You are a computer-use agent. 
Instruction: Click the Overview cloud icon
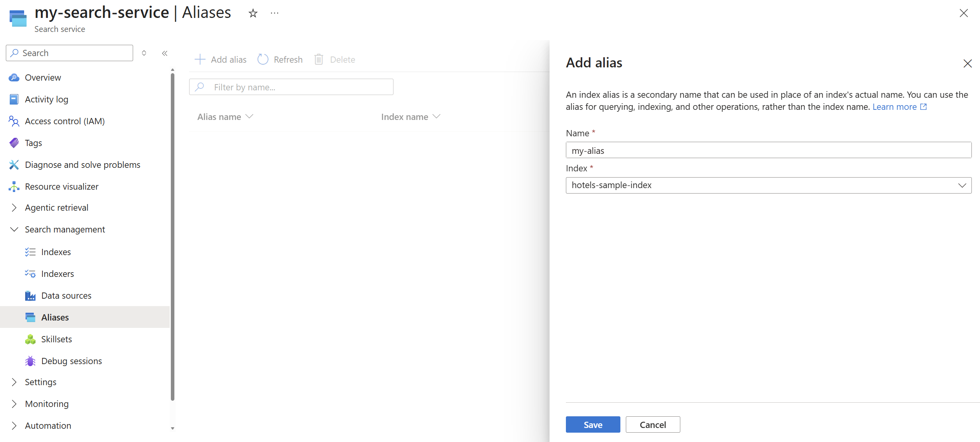(14, 77)
